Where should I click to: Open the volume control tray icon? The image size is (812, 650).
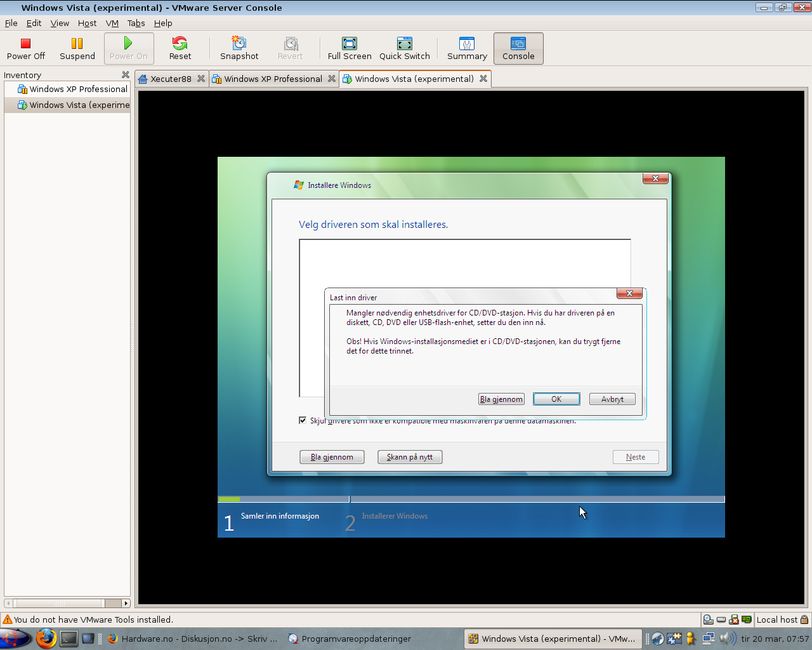[728, 639]
